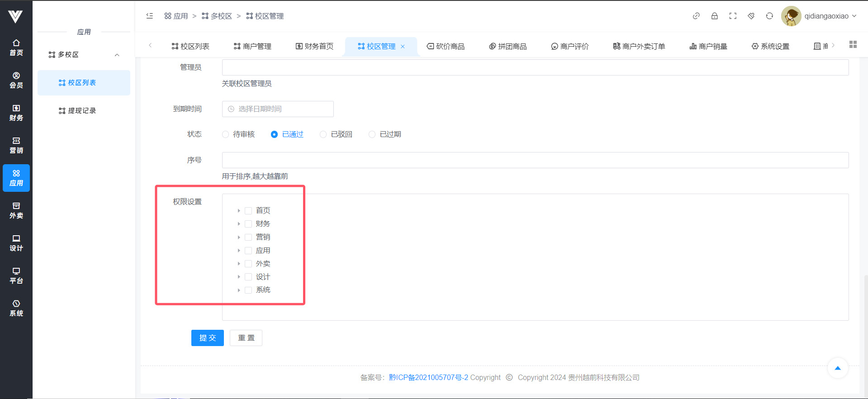Expand the 系统 permission tree node

click(x=239, y=290)
